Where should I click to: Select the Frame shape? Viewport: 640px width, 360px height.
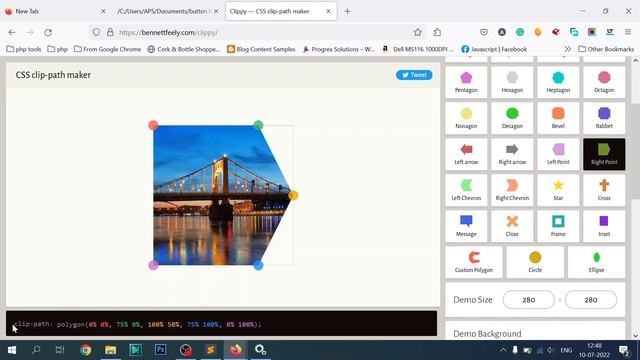pyautogui.click(x=558, y=226)
